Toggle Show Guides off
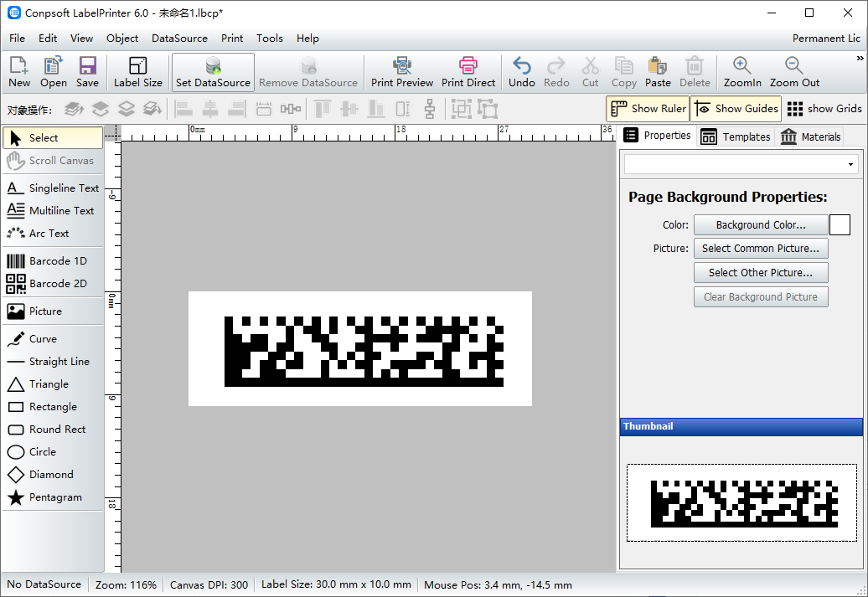 click(736, 109)
